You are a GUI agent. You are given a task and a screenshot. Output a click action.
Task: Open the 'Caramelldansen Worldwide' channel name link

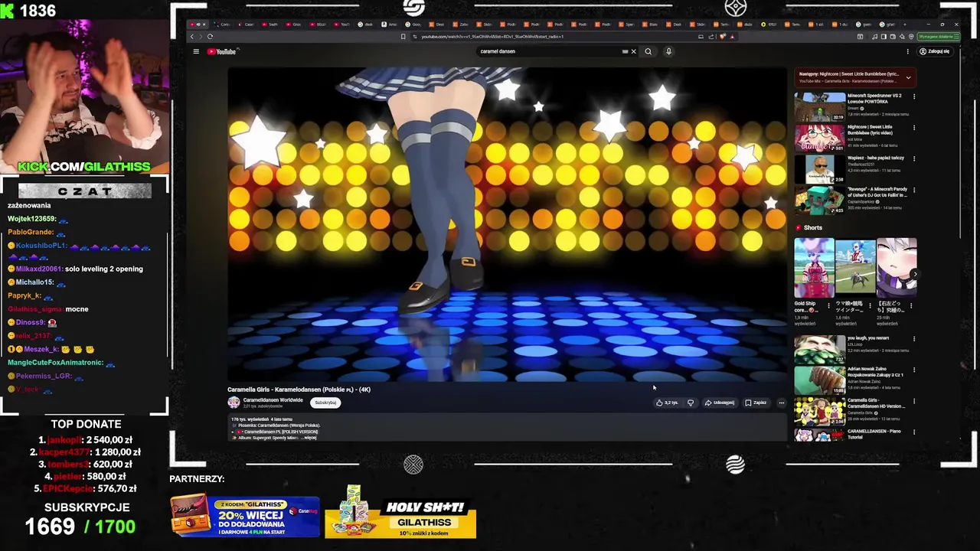click(273, 400)
